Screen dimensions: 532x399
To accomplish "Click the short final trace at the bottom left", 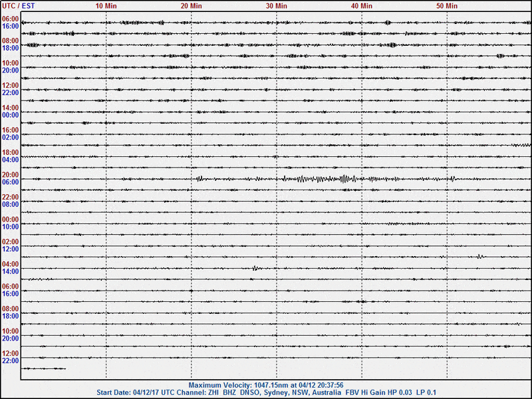I will click(x=44, y=368).
